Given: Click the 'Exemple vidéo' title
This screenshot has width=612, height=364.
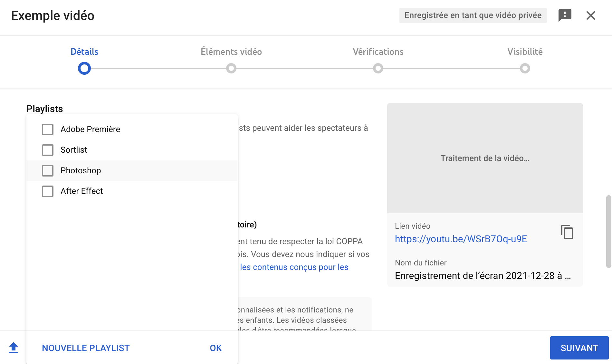Looking at the screenshot, I should pos(53,15).
